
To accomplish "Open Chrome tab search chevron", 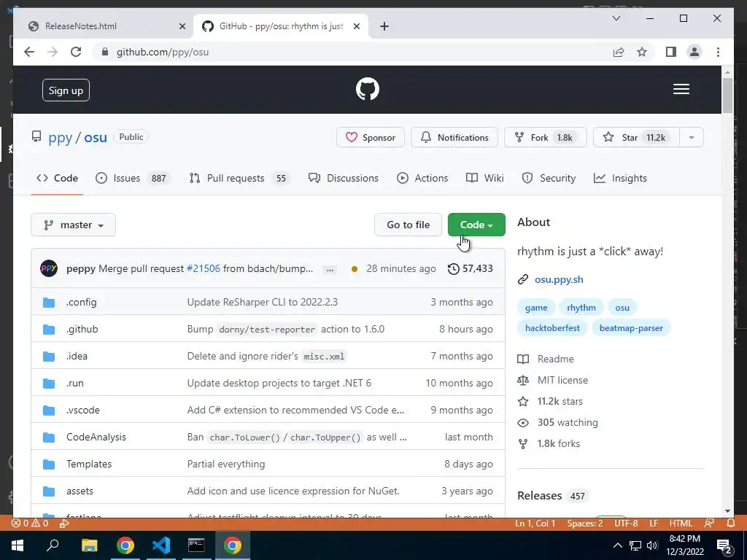I will point(616,18).
